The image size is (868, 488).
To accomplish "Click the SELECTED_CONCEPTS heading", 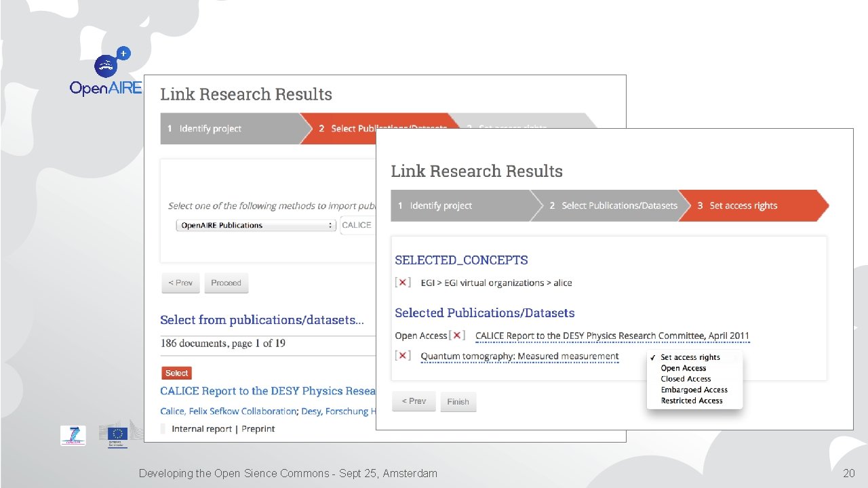I will point(461,260).
